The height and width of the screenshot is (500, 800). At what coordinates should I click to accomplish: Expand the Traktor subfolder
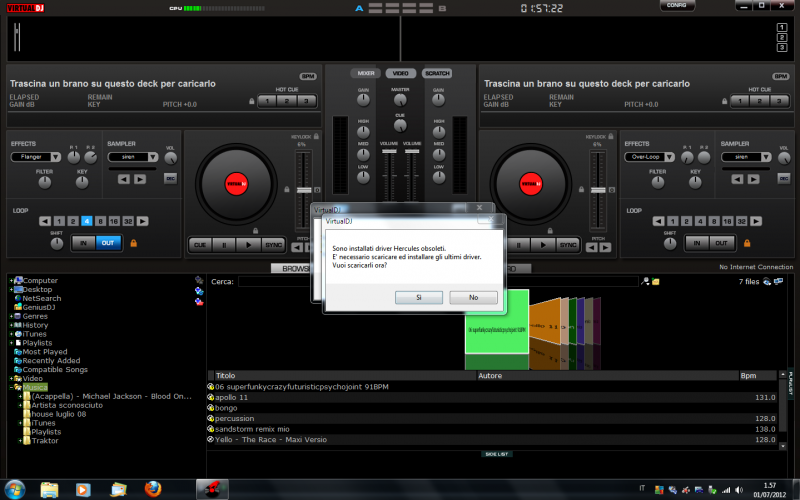pos(20,441)
